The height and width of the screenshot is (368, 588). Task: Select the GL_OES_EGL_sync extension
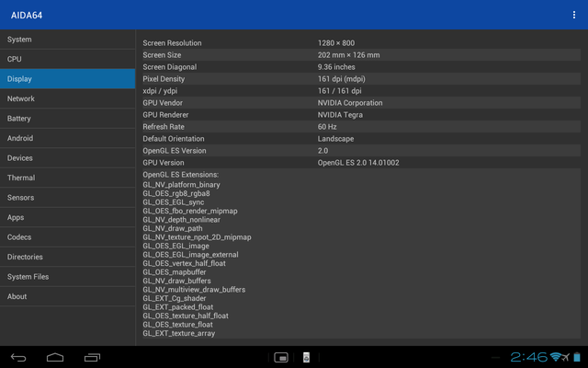tap(174, 202)
